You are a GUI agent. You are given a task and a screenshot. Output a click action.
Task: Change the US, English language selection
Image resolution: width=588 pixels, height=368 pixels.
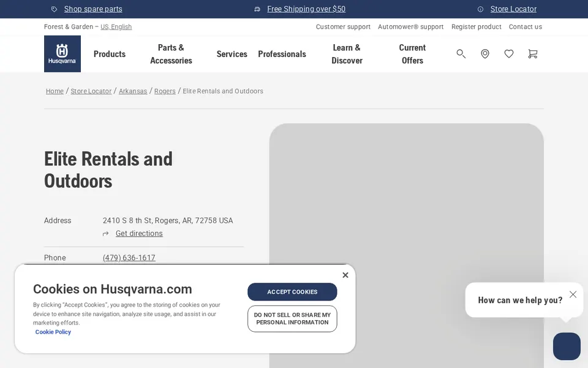tap(116, 26)
